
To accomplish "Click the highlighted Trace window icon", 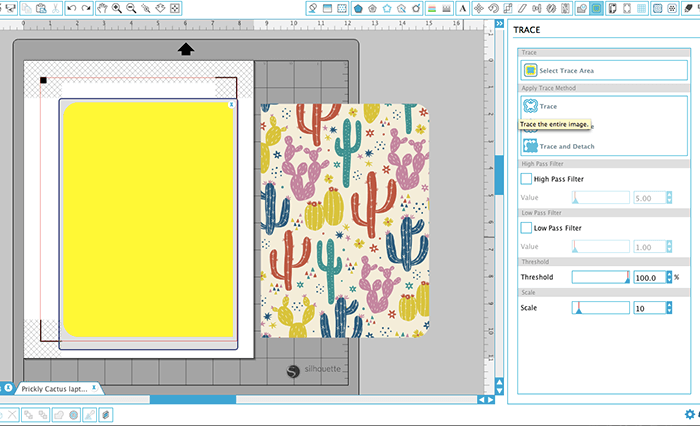I will tap(596, 8).
